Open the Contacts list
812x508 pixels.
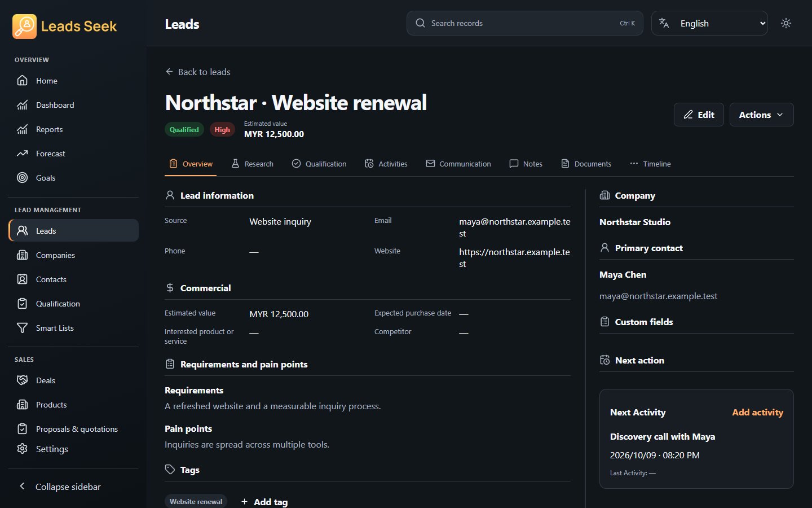click(x=73, y=279)
